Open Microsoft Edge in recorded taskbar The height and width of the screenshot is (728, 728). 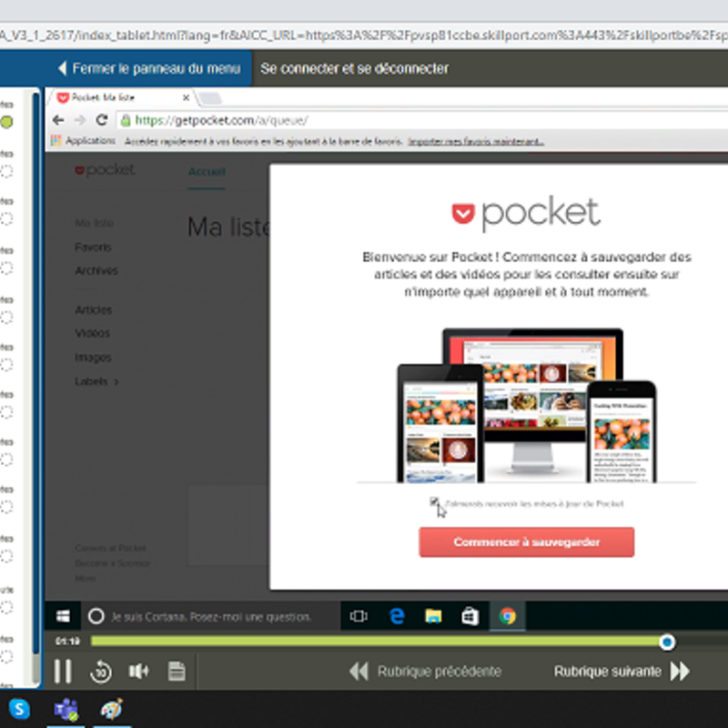pyautogui.click(x=397, y=616)
